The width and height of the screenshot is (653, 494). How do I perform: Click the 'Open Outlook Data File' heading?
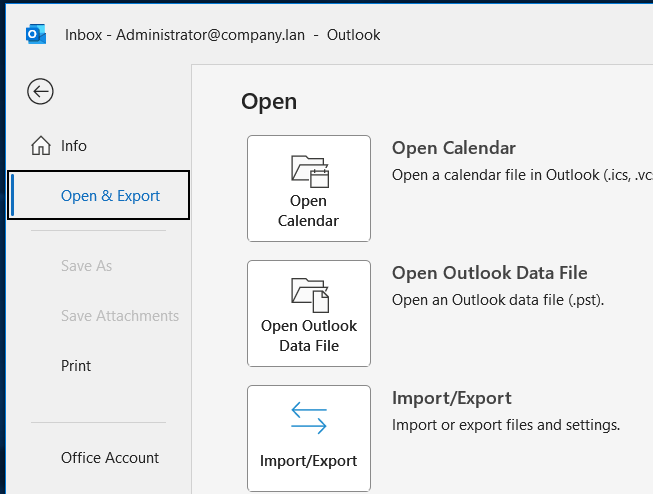click(x=489, y=273)
